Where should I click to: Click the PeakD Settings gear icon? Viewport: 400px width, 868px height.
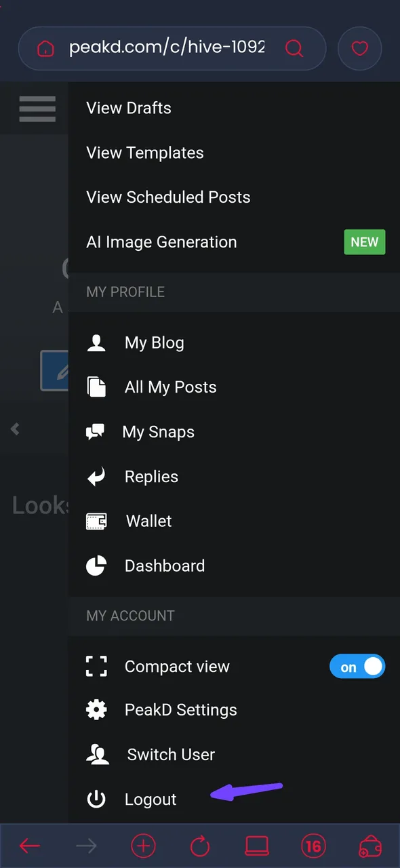(x=96, y=710)
